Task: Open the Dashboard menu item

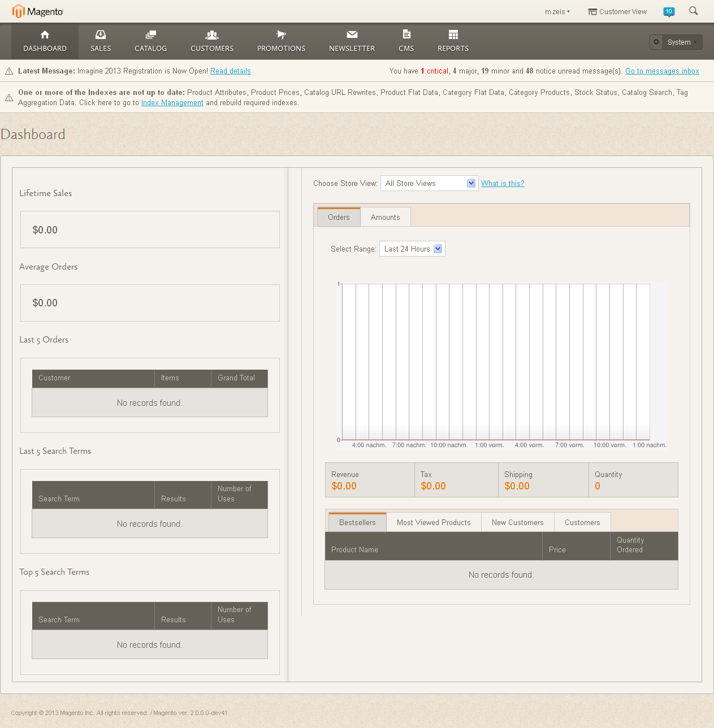Action: tap(45, 41)
